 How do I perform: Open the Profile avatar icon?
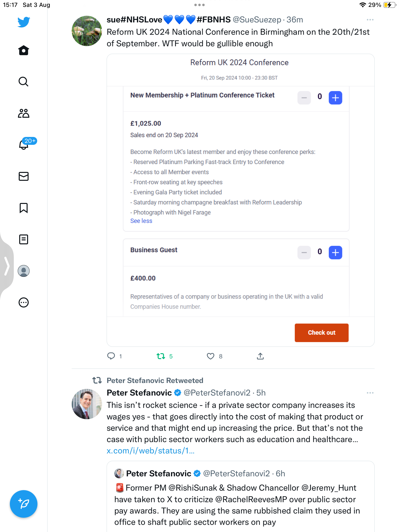coord(24,271)
